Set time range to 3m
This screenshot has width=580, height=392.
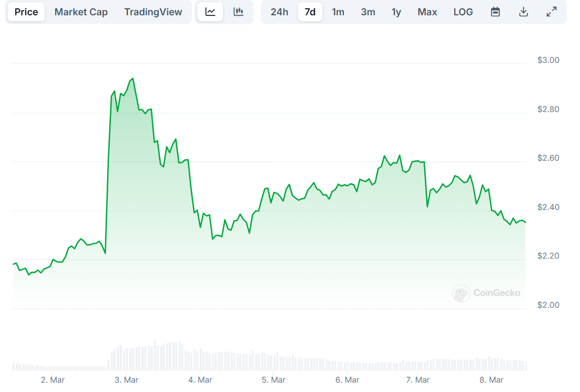click(368, 12)
